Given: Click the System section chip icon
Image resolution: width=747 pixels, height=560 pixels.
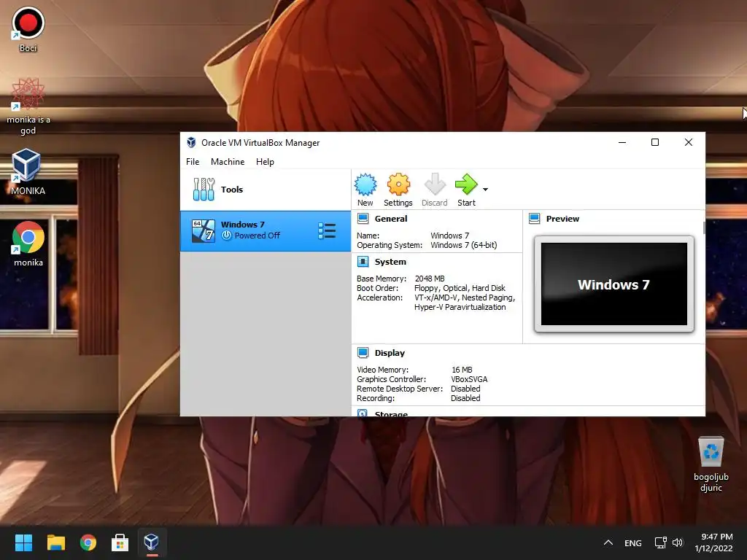Looking at the screenshot, I should point(363,262).
